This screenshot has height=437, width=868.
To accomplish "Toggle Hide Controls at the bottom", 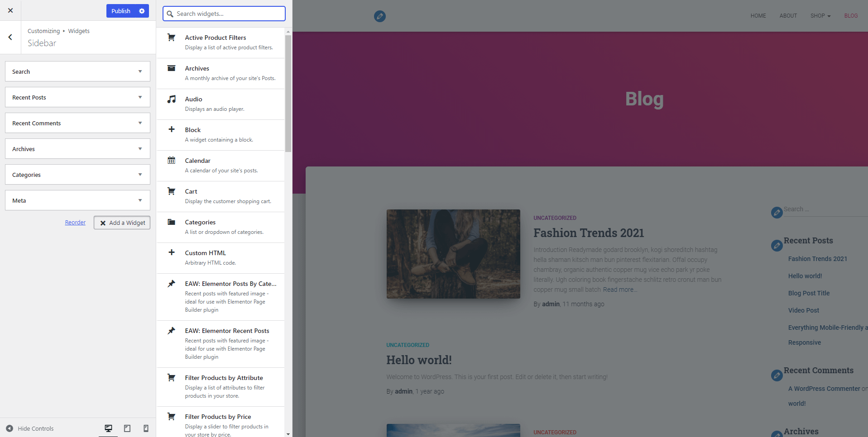I will coord(30,428).
